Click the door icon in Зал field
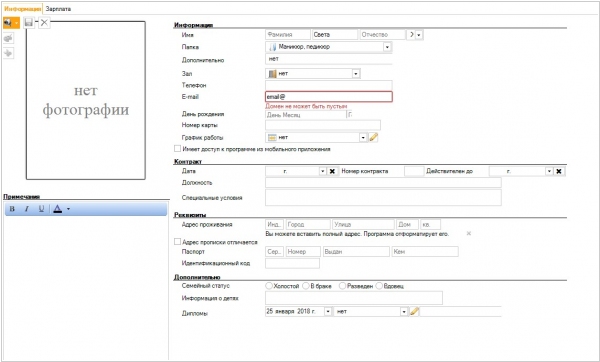This screenshot has width=600, height=362. click(x=272, y=73)
